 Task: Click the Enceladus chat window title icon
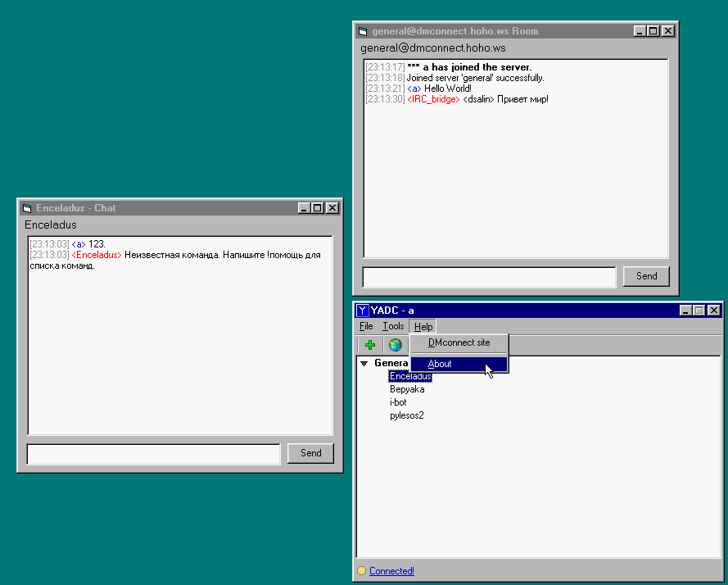26,208
